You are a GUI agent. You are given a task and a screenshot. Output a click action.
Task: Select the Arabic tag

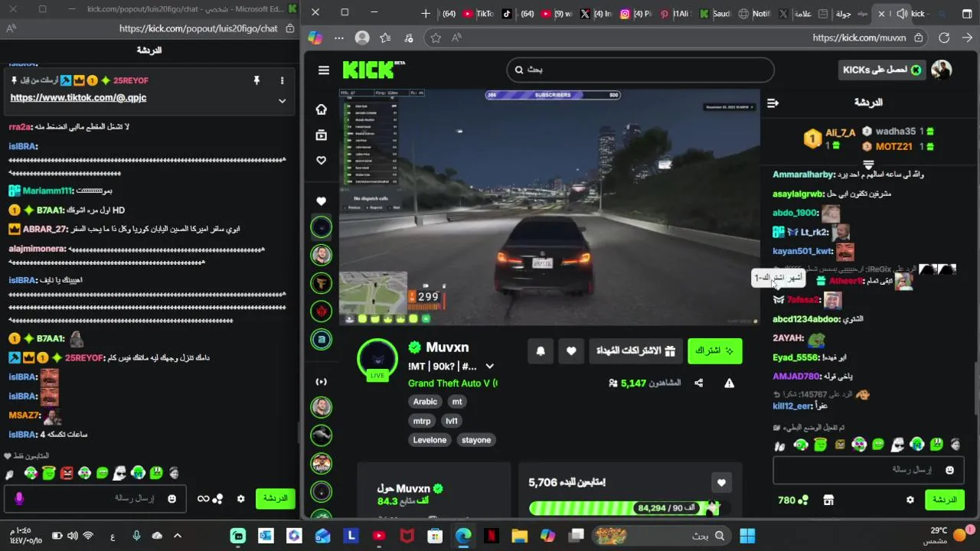pos(425,402)
